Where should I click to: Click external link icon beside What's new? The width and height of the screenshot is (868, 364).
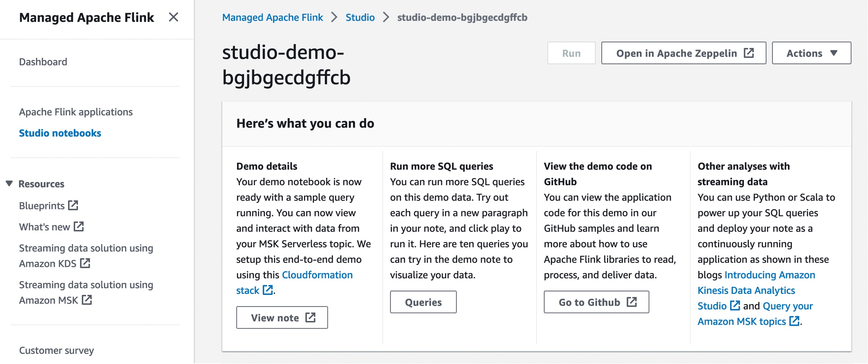click(x=79, y=227)
